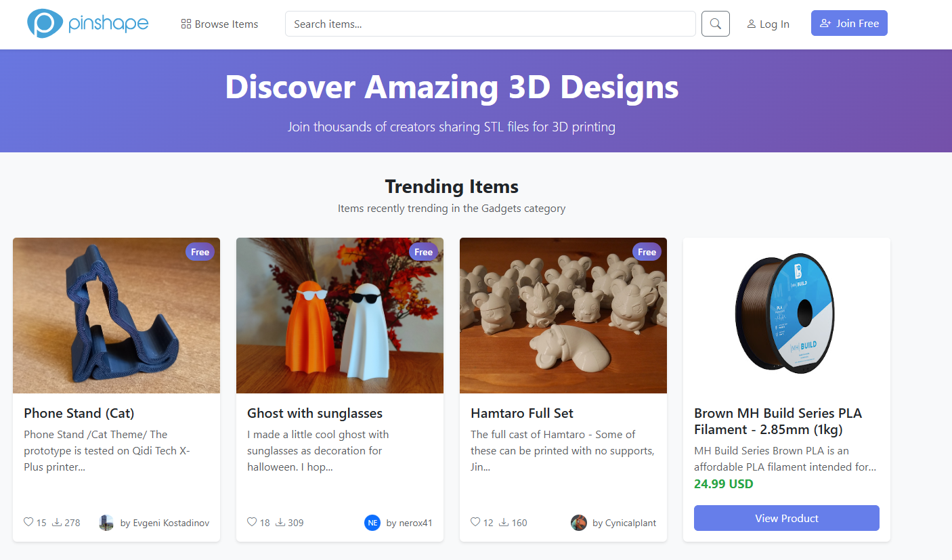Screen dimensions: 952x560
Task: Click the Free badge on Hamtaro image
Action: point(647,252)
